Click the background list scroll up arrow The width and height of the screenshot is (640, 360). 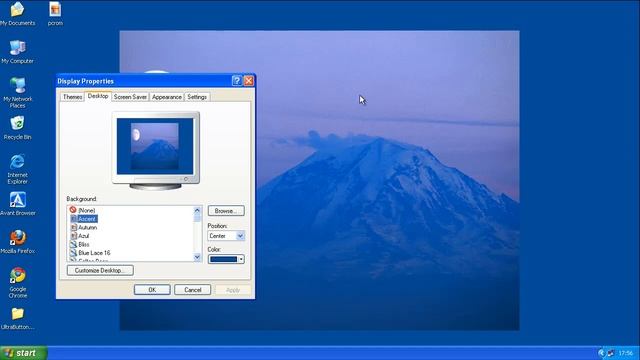point(197,210)
